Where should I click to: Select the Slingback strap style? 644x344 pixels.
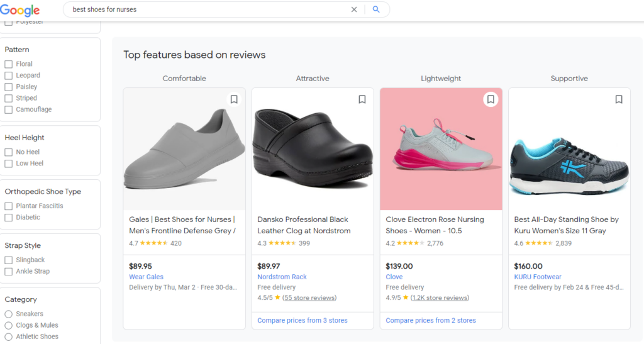tap(9, 260)
